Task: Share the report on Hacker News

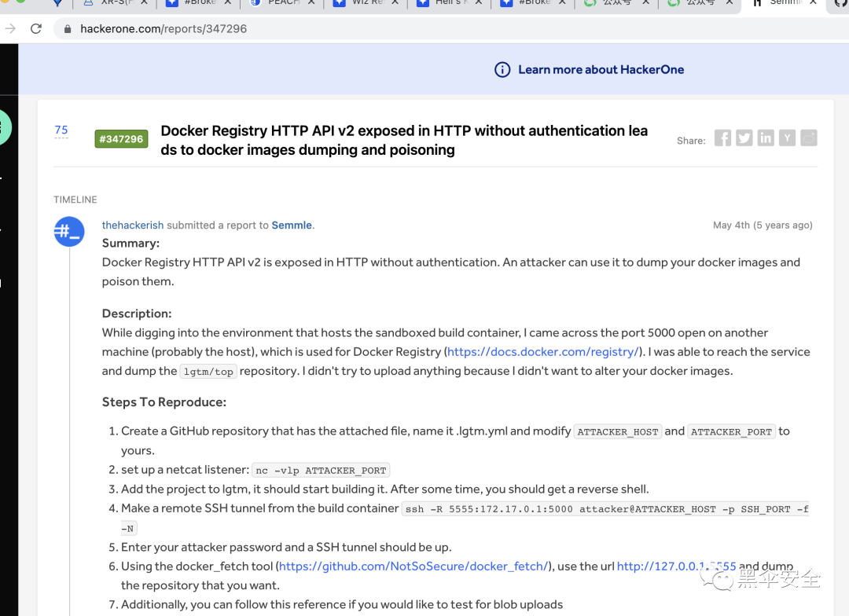Action: click(787, 138)
